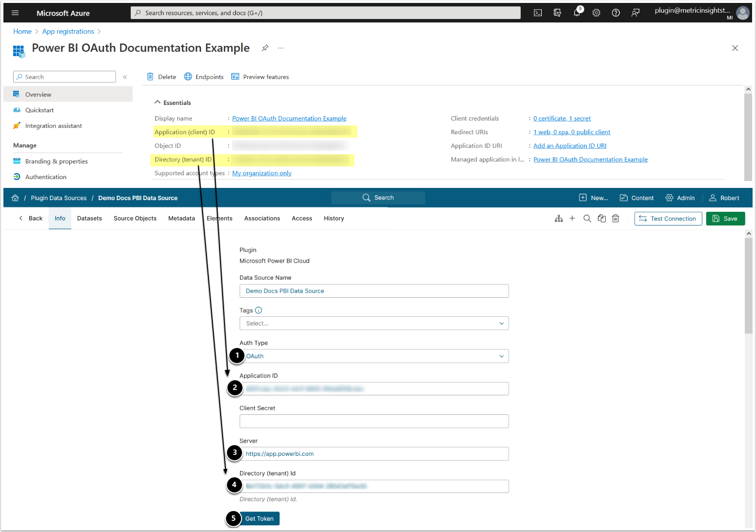The image size is (756, 532).
Task: Save the data source
Action: tap(725, 219)
